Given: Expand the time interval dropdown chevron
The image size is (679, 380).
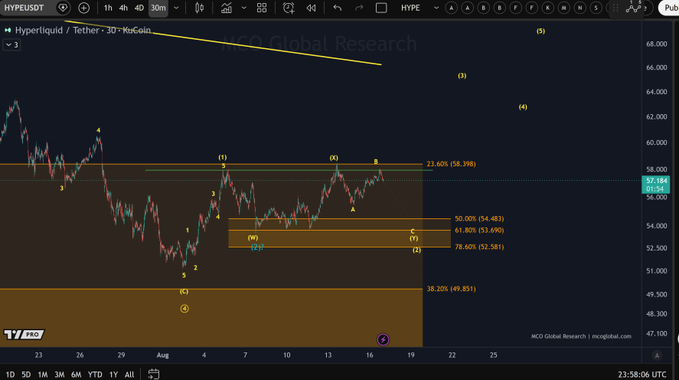Looking at the screenshot, I should 176,8.
